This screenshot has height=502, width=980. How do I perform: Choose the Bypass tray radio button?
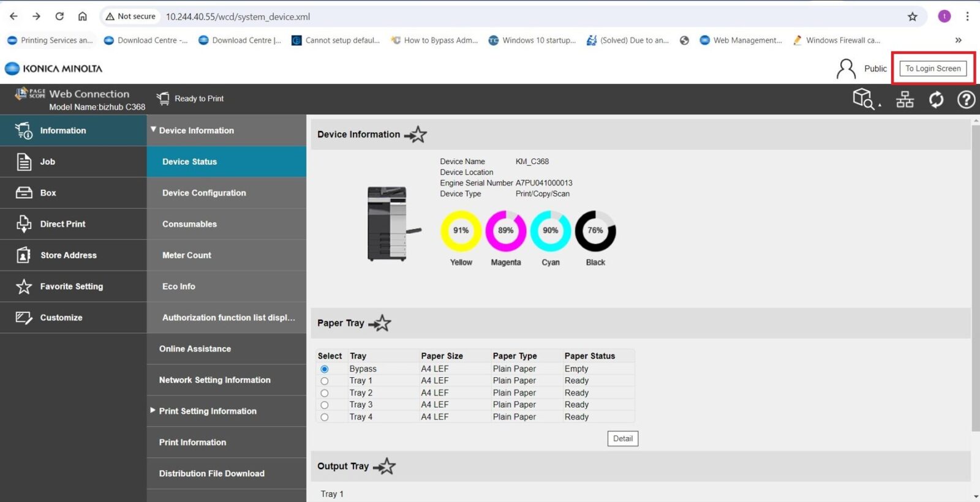tap(325, 369)
